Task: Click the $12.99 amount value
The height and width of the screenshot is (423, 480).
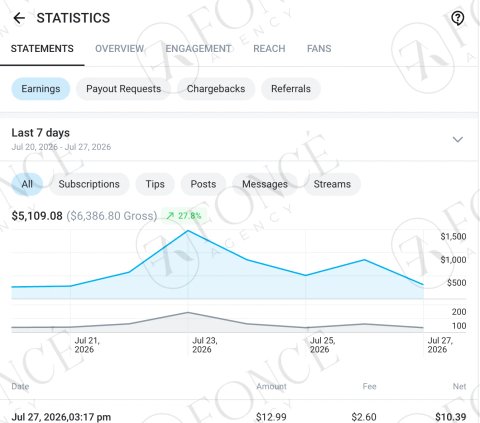Action: [x=271, y=417]
